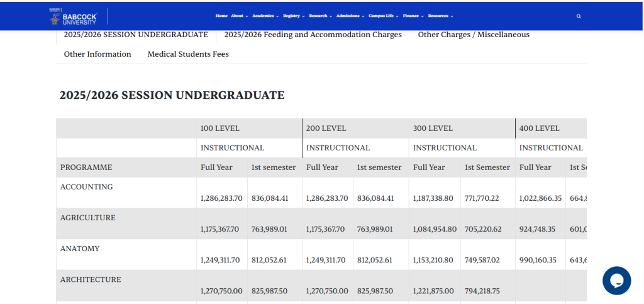The width and height of the screenshot is (644, 304).
Task: Go to the Home menu link
Action: click(221, 16)
